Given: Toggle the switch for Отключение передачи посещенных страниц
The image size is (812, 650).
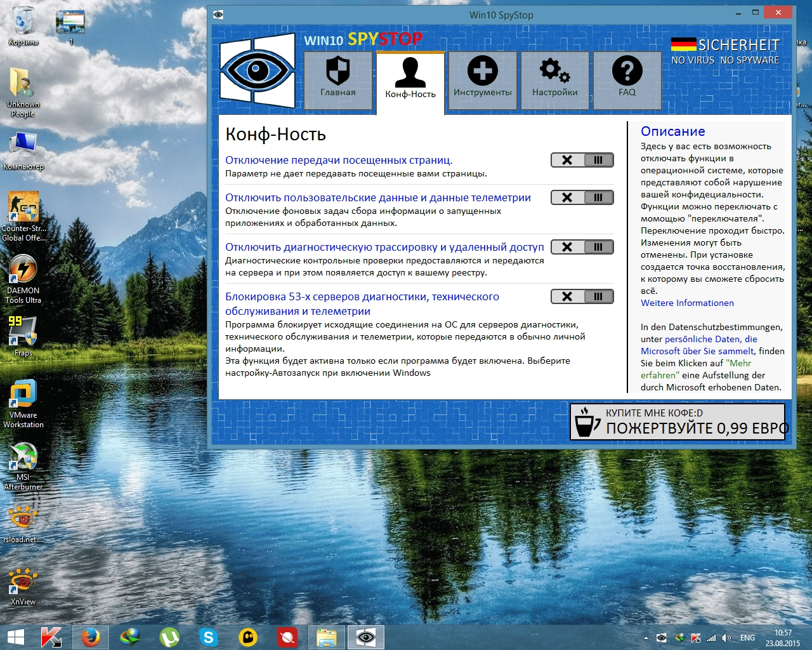Looking at the screenshot, I should pyautogui.click(x=582, y=160).
